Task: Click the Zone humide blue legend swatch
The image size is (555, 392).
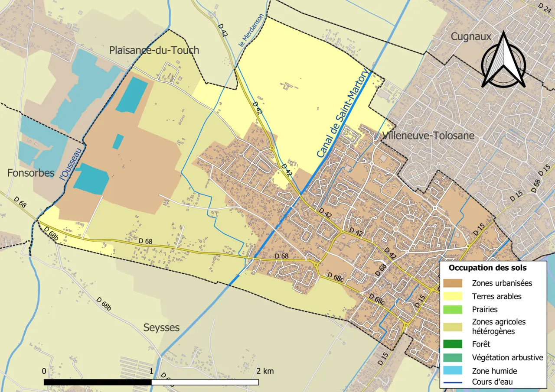Action: (x=453, y=371)
